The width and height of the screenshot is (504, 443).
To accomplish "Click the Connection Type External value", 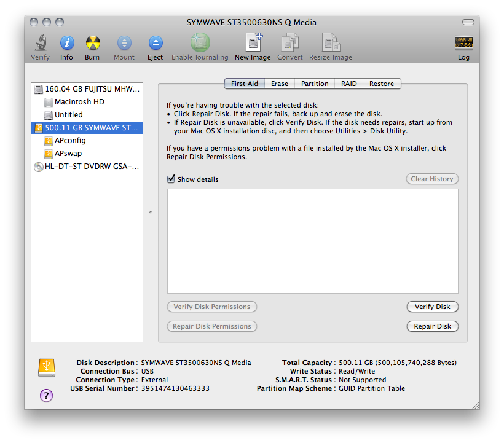I will pyautogui.click(x=154, y=380).
